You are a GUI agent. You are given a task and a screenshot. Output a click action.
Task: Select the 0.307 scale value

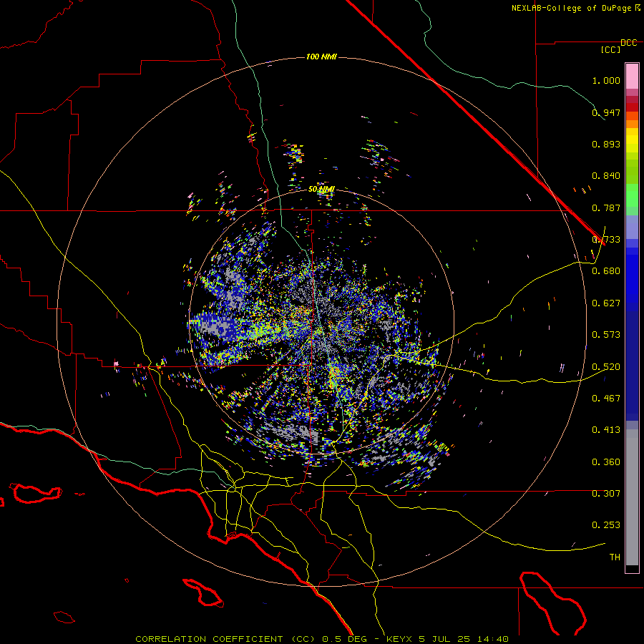(x=606, y=493)
